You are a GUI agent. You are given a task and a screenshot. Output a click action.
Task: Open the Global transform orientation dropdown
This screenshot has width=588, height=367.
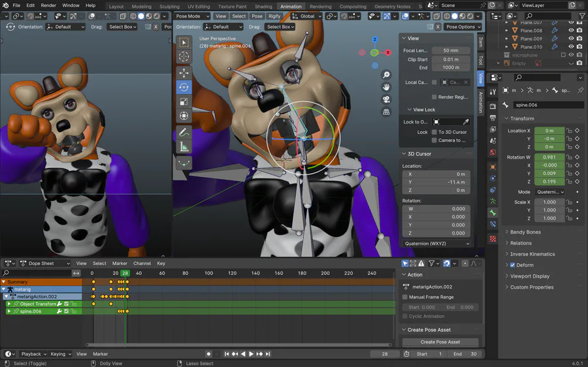[x=307, y=16]
